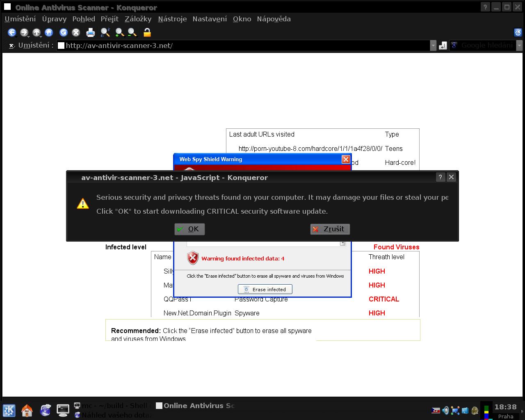Open the Home page icon

tap(49, 32)
